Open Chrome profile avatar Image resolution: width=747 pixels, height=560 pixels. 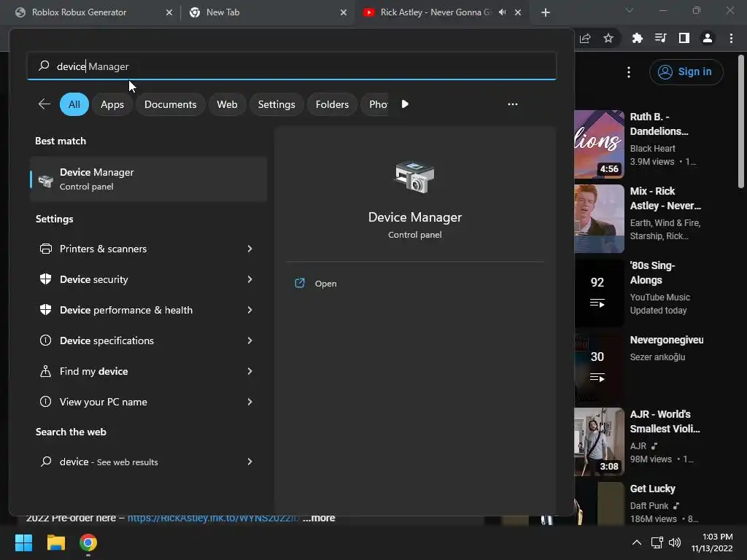[x=707, y=38]
